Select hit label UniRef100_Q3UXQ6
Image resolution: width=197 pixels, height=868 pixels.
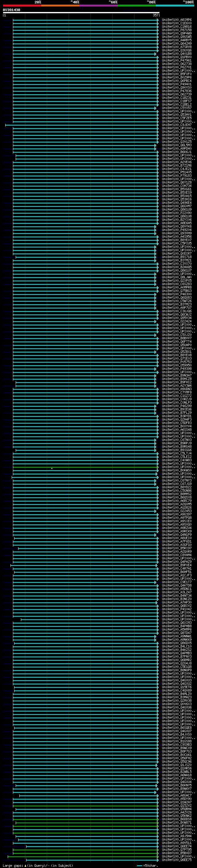[x=176, y=50]
